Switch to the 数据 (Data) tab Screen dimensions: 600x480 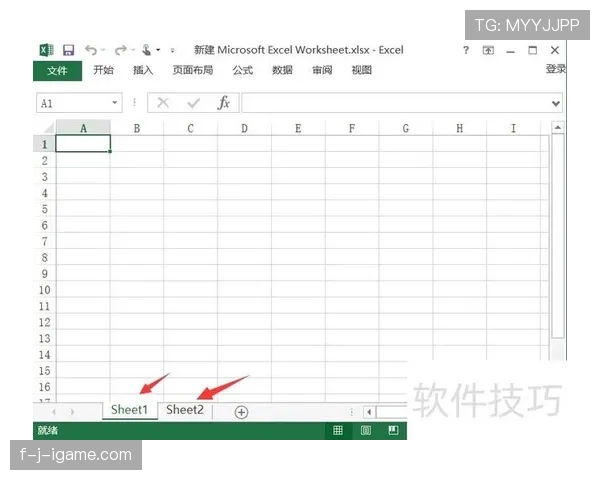tap(282, 70)
